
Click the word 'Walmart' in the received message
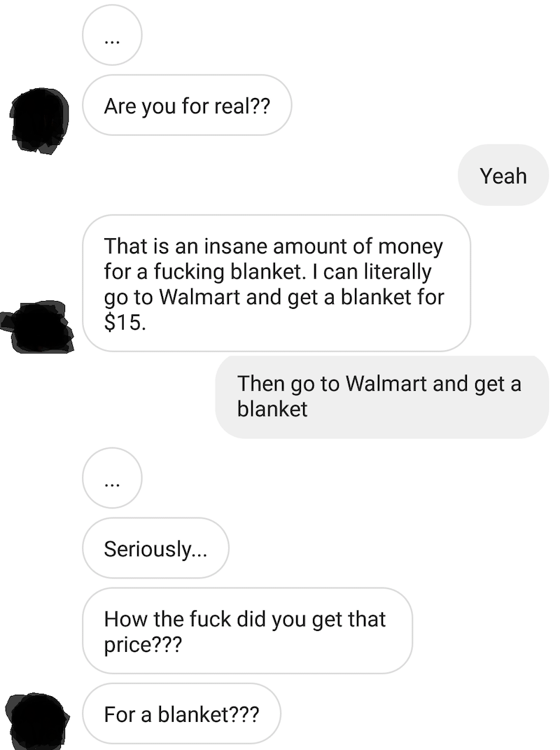200,297
